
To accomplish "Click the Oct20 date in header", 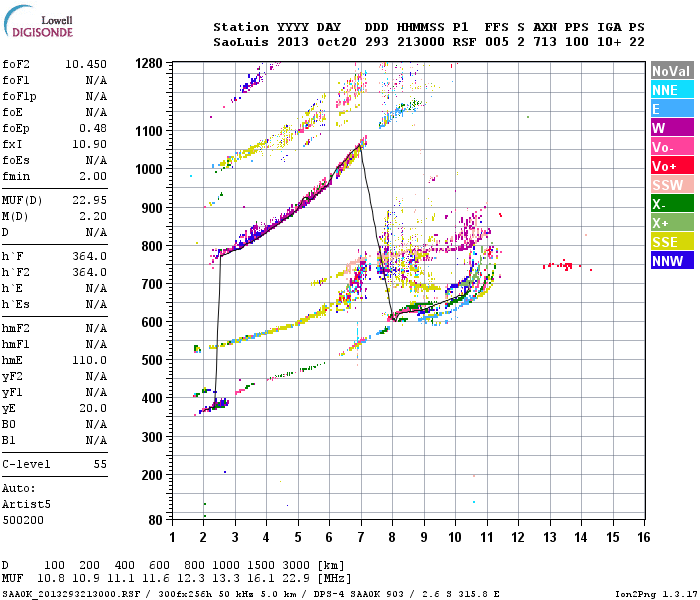I will (x=337, y=42).
